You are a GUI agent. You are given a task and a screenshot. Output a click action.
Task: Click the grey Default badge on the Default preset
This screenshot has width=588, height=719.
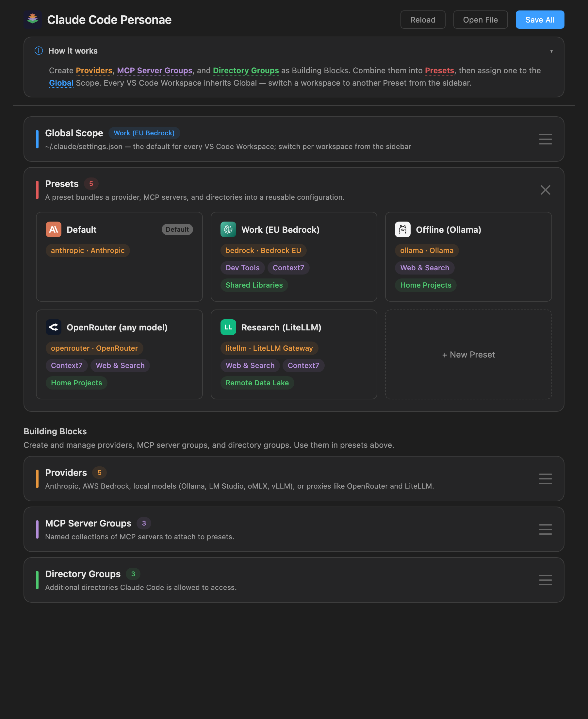(177, 229)
